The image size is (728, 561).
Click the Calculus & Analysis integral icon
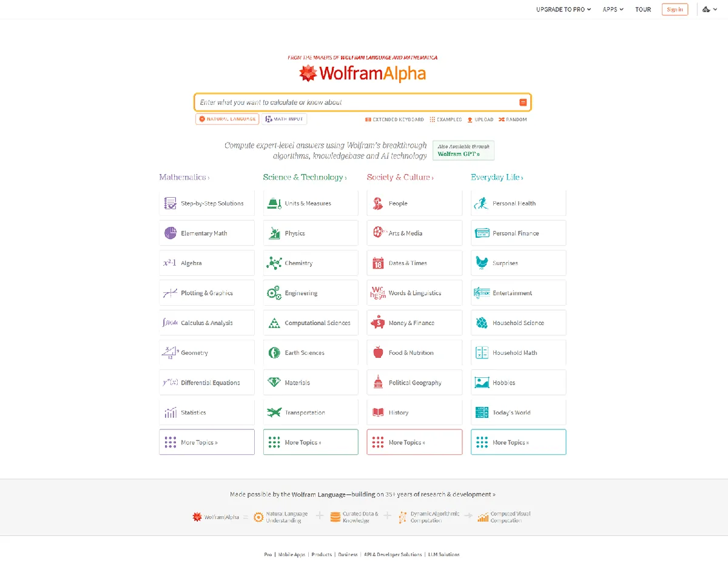pos(170,323)
